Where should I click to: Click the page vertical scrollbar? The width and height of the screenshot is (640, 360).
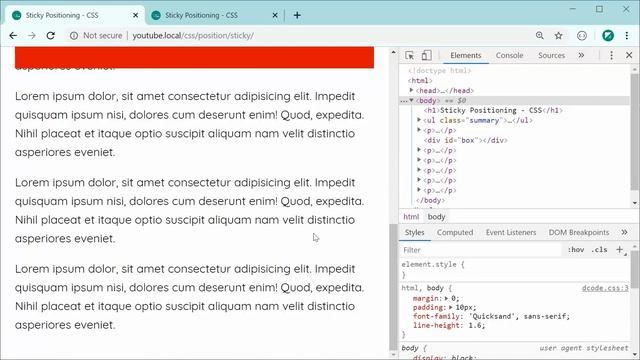[393, 286]
